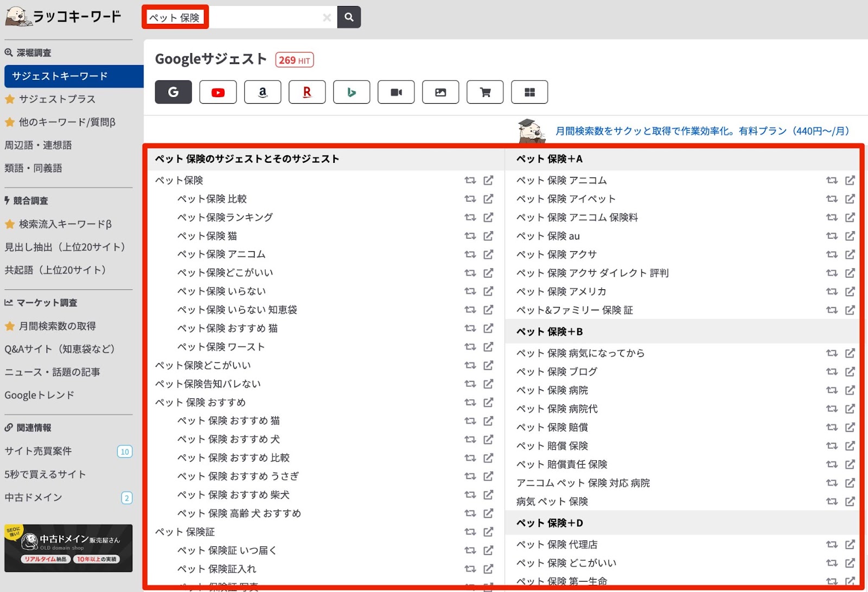Open サジェストキーワード menu item
Viewport: 868px width, 592px height.
pyautogui.click(x=74, y=77)
